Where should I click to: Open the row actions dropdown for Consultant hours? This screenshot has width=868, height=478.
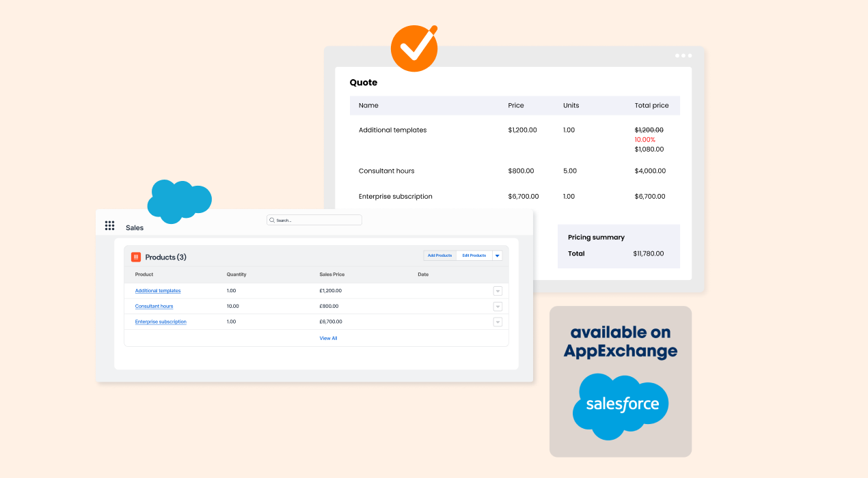[x=498, y=306]
